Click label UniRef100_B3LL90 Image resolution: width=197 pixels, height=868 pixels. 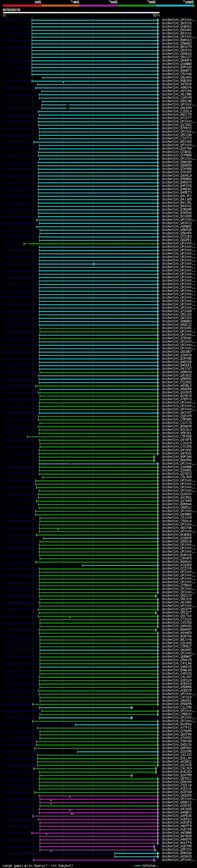(x=177, y=758)
